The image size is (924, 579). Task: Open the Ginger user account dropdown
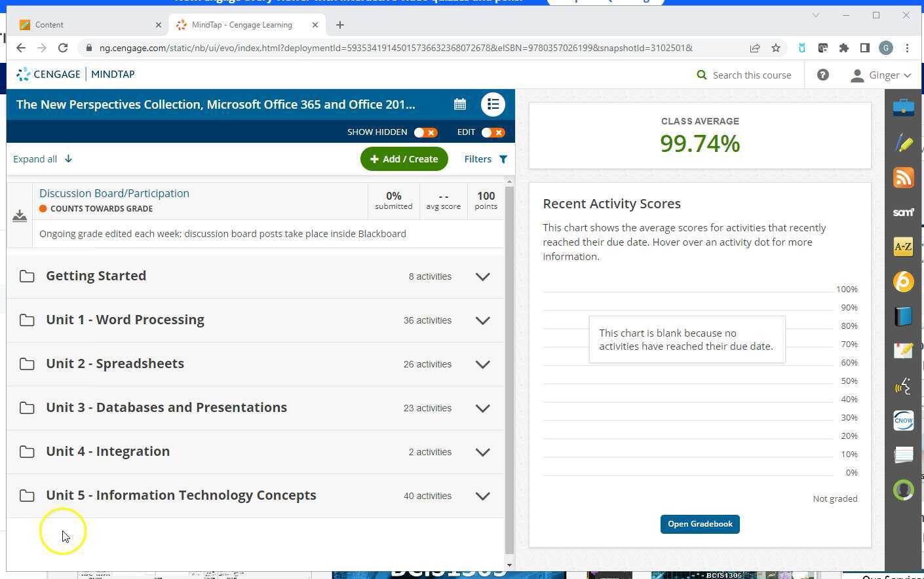880,75
